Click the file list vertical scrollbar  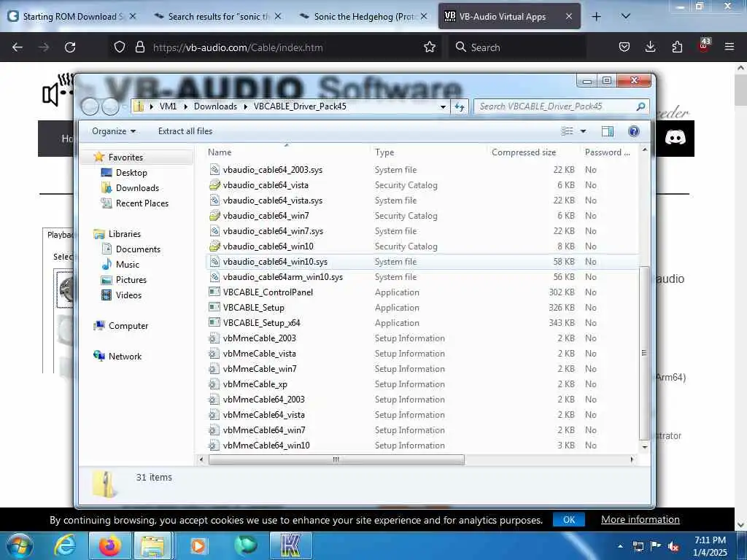(x=644, y=352)
